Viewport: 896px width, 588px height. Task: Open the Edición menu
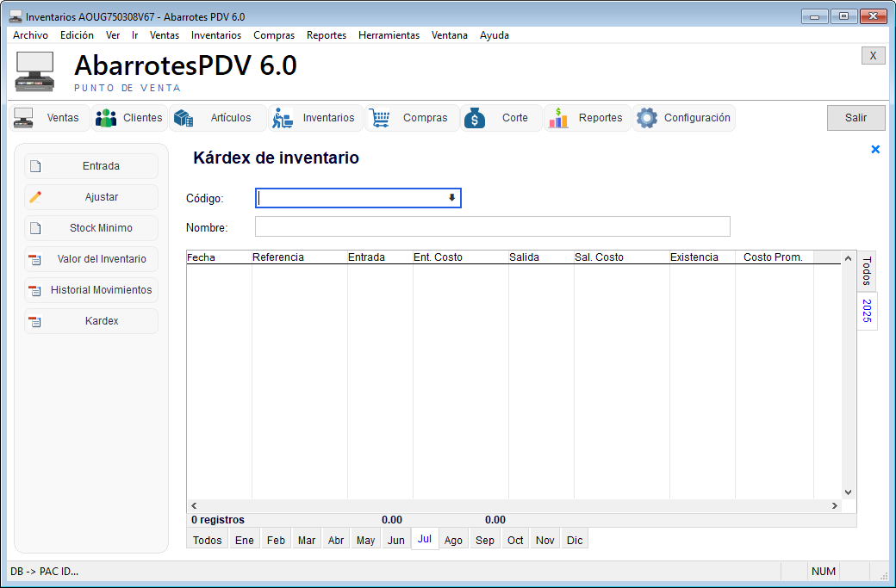pos(77,34)
